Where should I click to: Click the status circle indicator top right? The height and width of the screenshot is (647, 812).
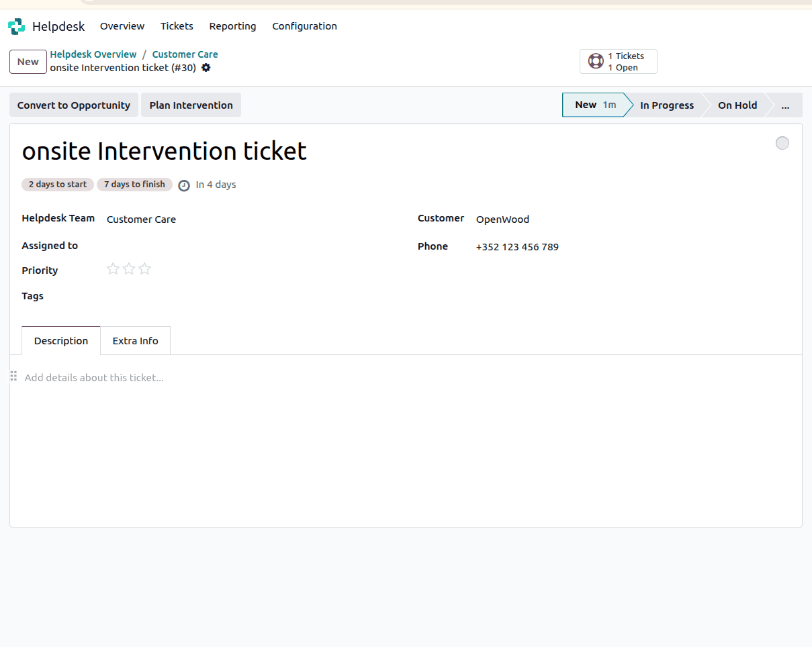pyautogui.click(x=782, y=143)
